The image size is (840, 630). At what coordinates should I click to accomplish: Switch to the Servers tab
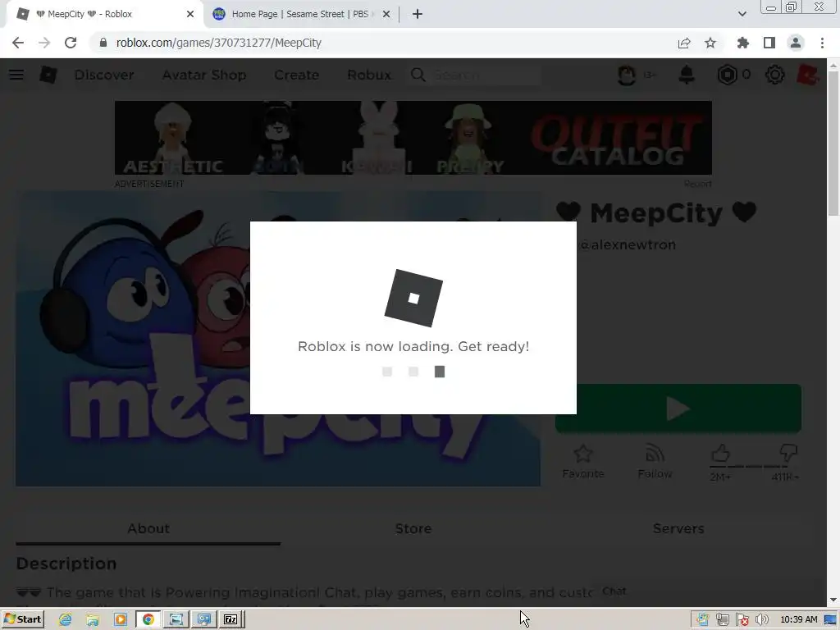[678, 529]
